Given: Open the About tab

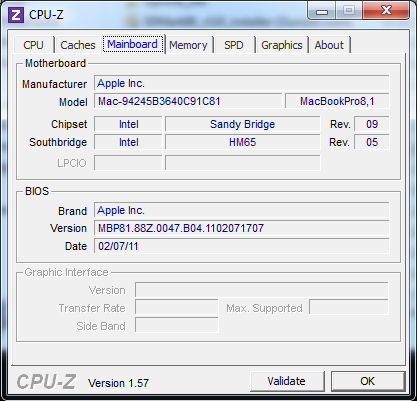Looking at the screenshot, I should (x=329, y=45).
